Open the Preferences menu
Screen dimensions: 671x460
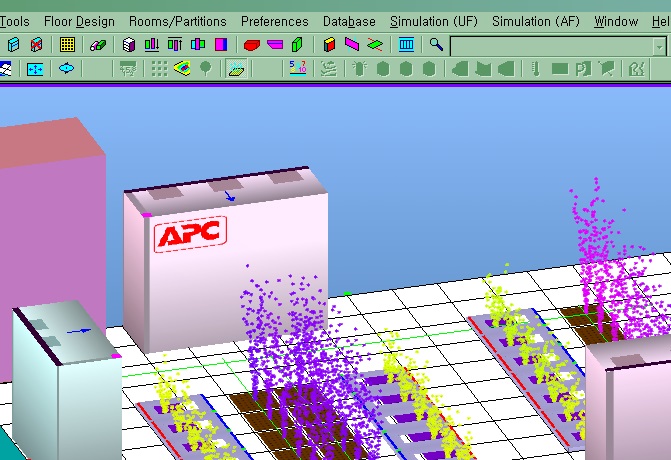[274, 21]
